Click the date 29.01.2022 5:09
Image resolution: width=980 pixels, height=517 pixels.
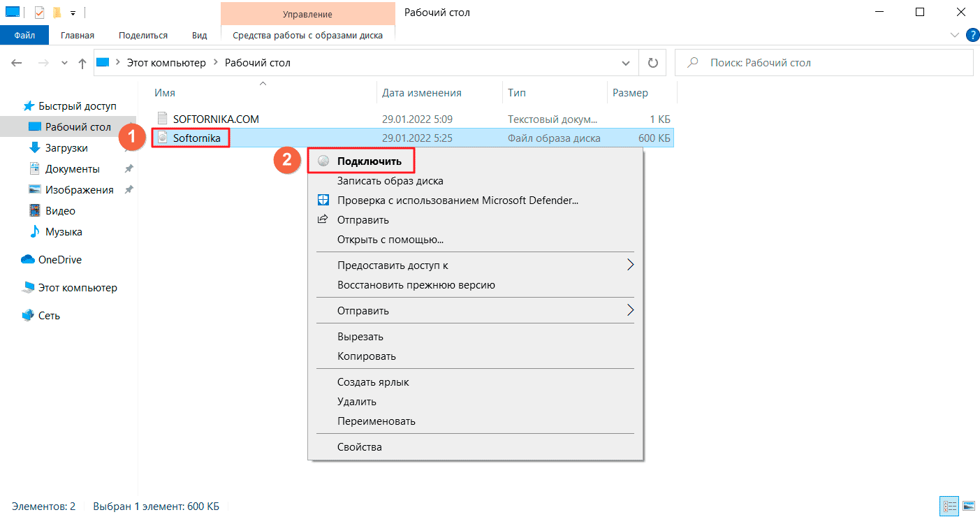coord(417,119)
